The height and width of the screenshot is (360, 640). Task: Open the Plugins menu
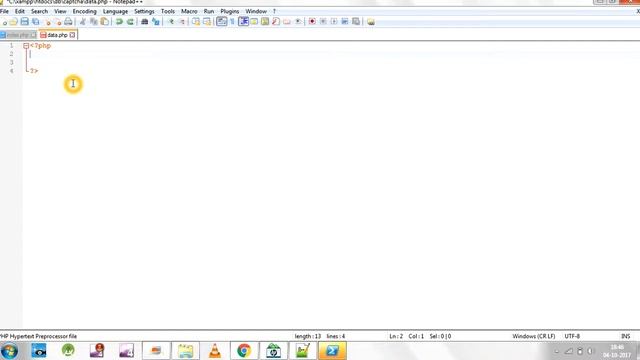[x=230, y=11]
